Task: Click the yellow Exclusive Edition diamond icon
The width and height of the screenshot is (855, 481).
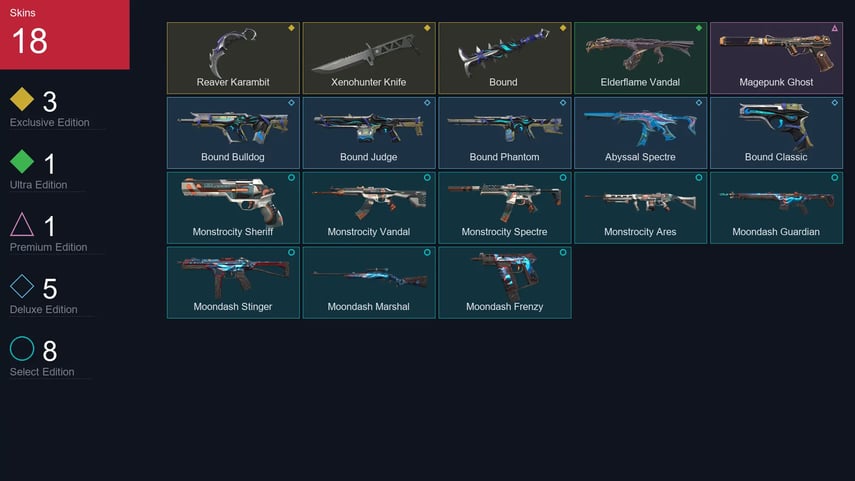Action: [22, 99]
